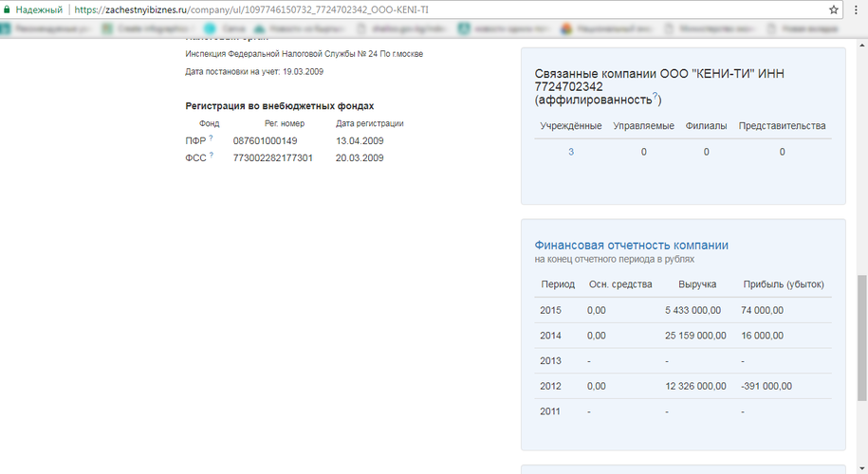Viewport: 868px width, 474px height.
Task: Open help mark next to ФСС
Action: tap(212, 155)
